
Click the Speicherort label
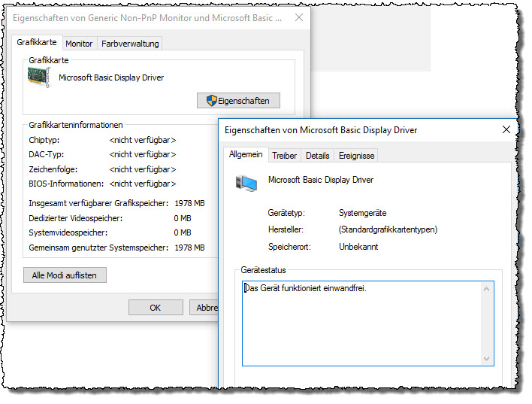point(289,247)
